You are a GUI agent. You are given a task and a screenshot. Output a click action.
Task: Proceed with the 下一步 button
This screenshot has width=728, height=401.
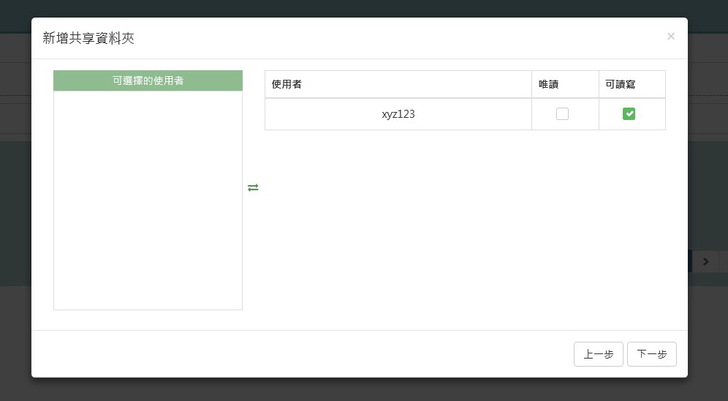pos(652,354)
